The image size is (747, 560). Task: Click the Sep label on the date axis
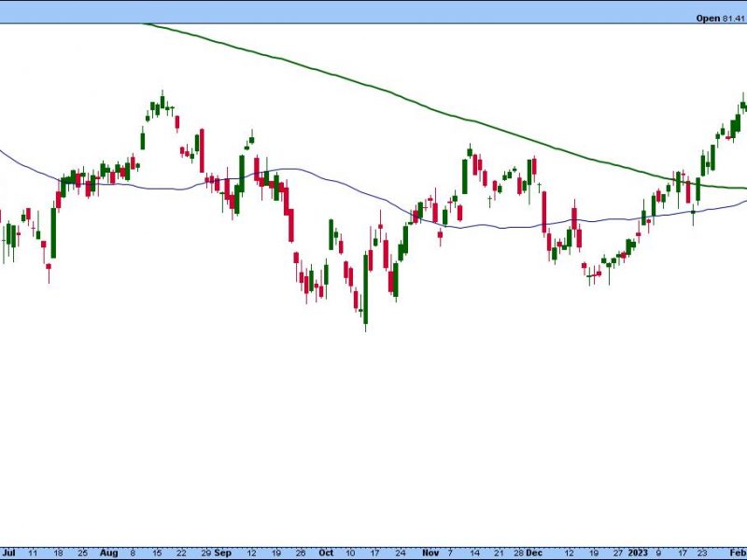tap(222, 553)
